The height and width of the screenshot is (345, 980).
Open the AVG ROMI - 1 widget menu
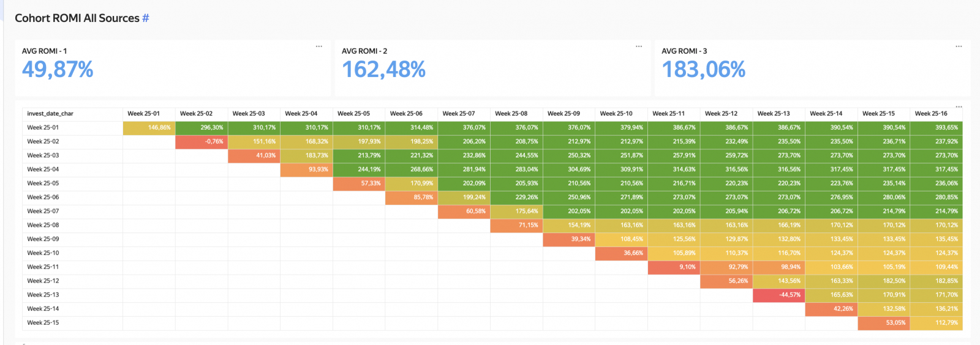[x=319, y=46]
